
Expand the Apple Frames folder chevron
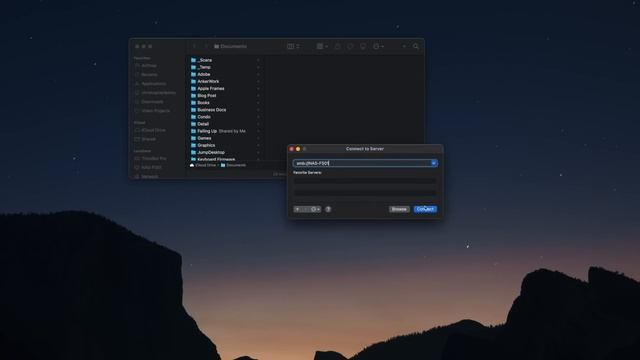tap(258, 89)
